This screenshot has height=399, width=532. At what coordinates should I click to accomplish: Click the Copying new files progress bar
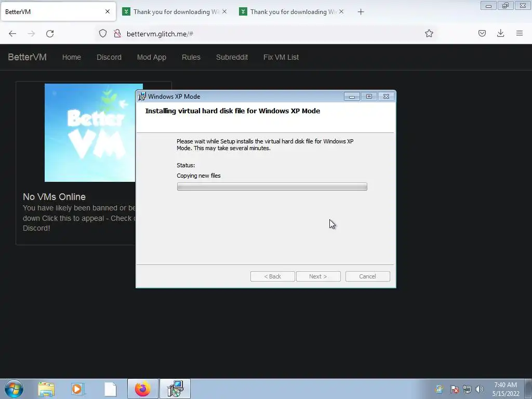click(272, 187)
